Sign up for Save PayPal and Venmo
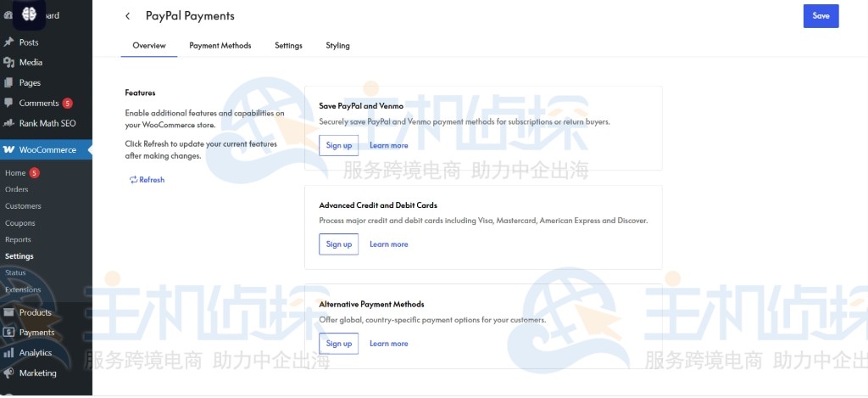Image resolution: width=868 pixels, height=398 pixels. (x=339, y=145)
